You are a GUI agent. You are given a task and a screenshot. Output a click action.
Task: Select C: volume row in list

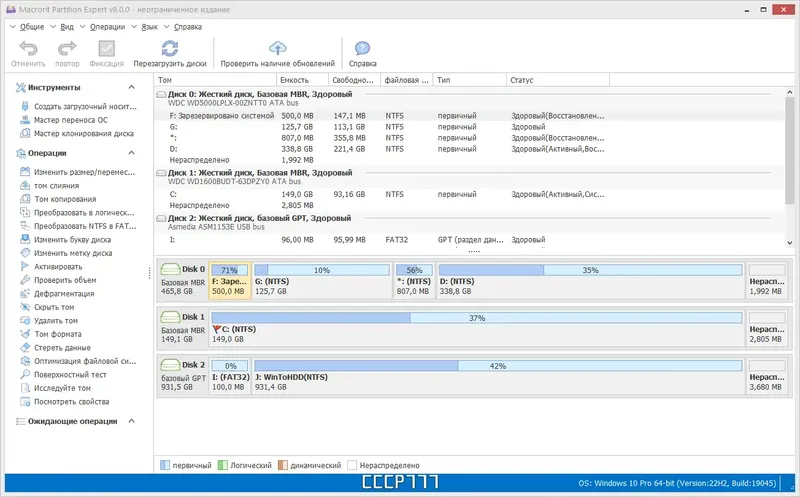pyautogui.click(x=469, y=194)
